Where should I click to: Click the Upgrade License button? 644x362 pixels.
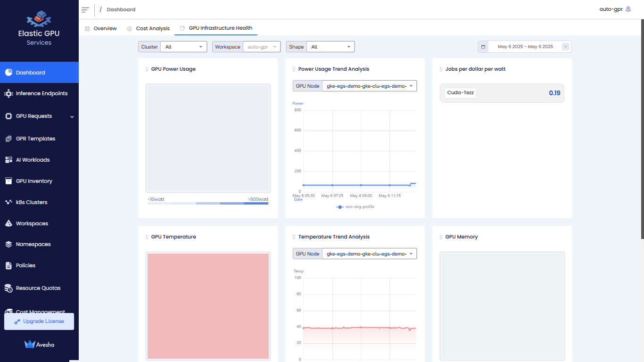click(39, 321)
